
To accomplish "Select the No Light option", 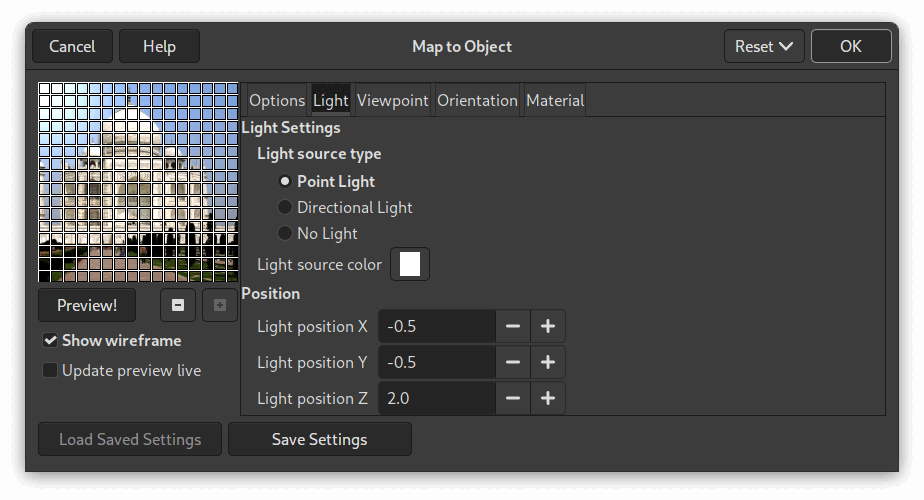I will point(285,233).
